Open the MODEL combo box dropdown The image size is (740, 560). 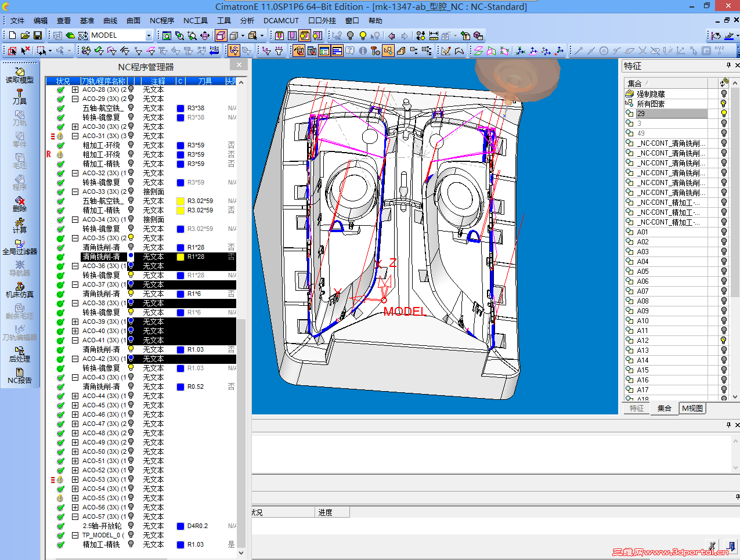(x=149, y=35)
